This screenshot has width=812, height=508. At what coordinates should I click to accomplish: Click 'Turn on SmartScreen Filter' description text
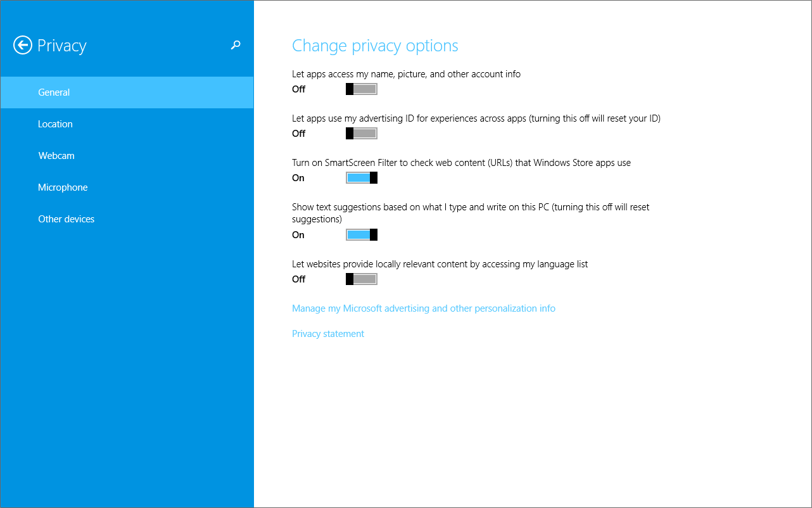461,163
